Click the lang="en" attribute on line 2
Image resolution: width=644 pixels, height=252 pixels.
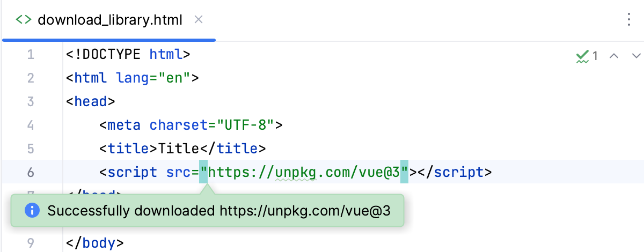click(x=153, y=78)
